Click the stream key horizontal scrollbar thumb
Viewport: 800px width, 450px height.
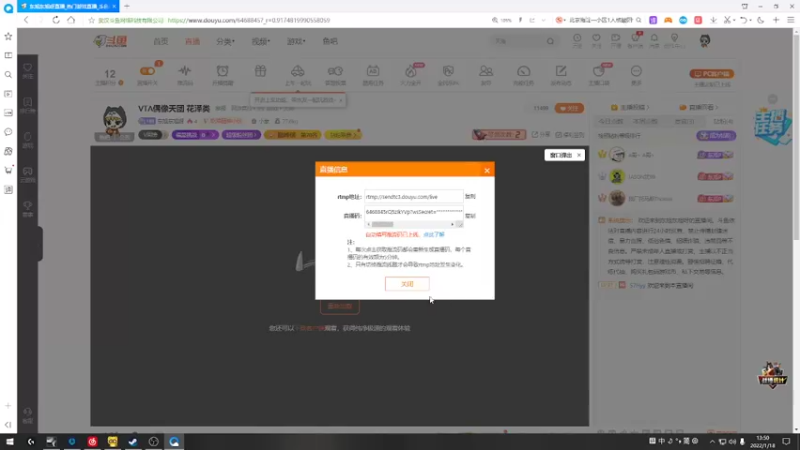(x=382, y=224)
